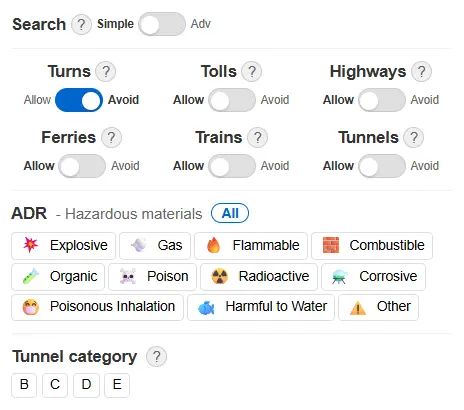
Task: Open the help icon next to Search
Action: 81,24
